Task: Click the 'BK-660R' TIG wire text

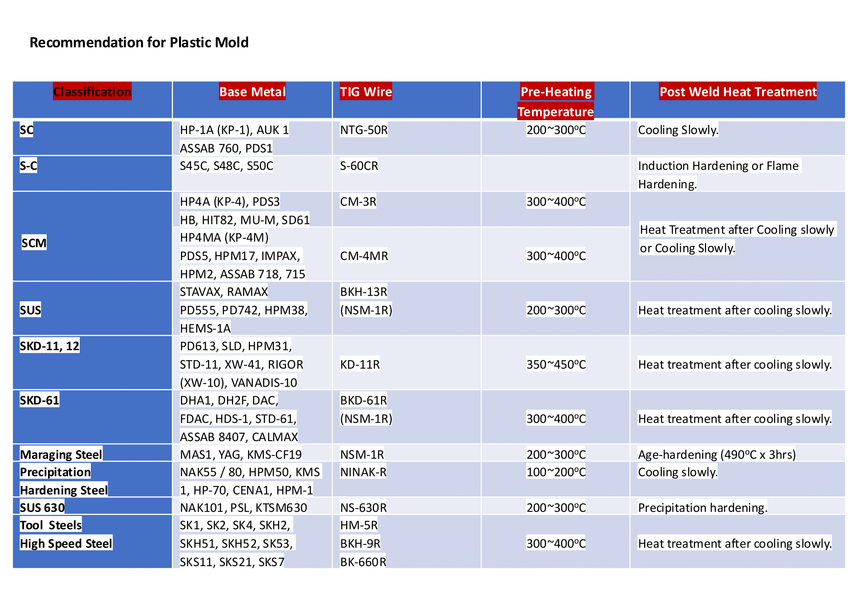Action: (363, 562)
